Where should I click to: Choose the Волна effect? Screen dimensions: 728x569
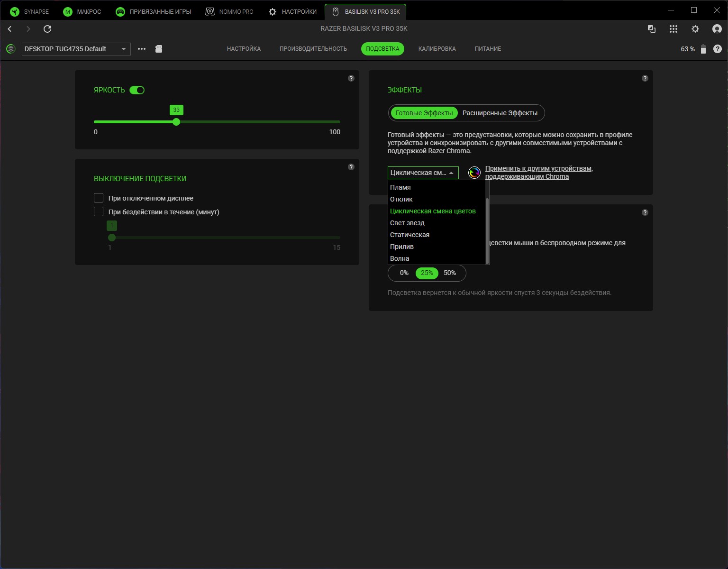[437, 258]
